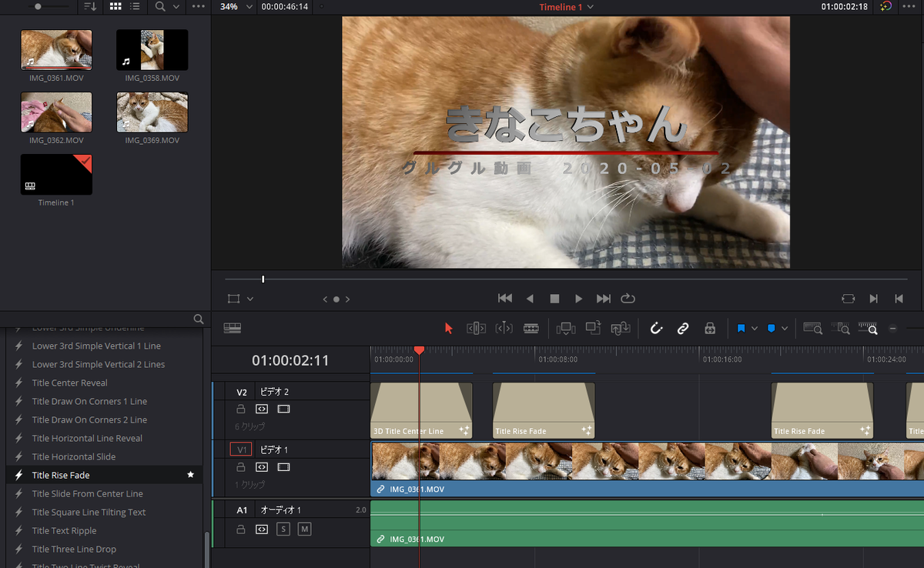
Task: Go to first frame button
Action: 505,299
